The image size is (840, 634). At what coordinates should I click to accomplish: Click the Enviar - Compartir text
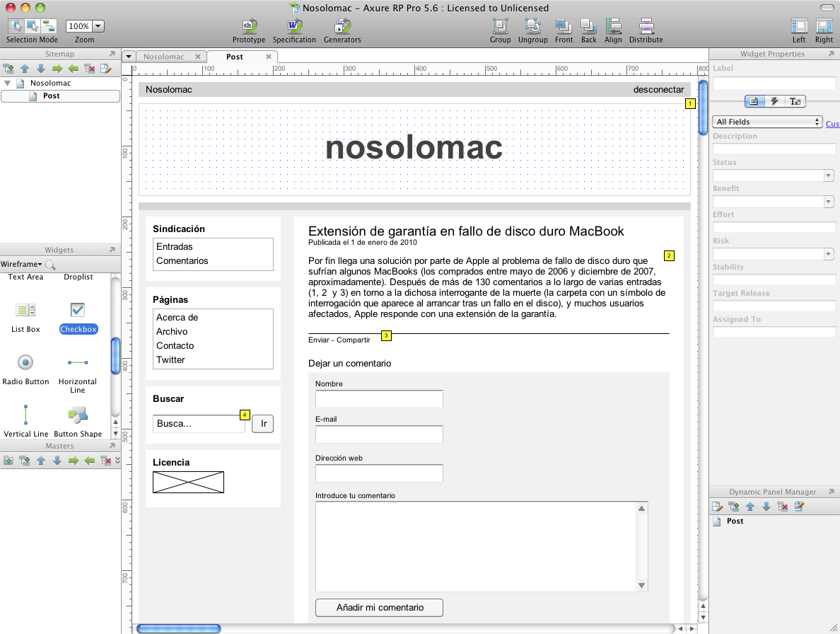coord(339,340)
